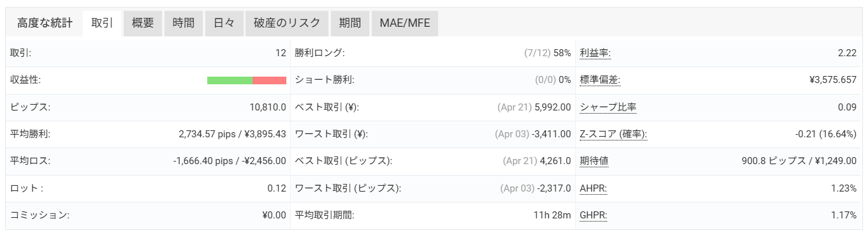The width and height of the screenshot is (868, 235).
Task: Open the 破産のリスク tab
Action: click(x=287, y=24)
